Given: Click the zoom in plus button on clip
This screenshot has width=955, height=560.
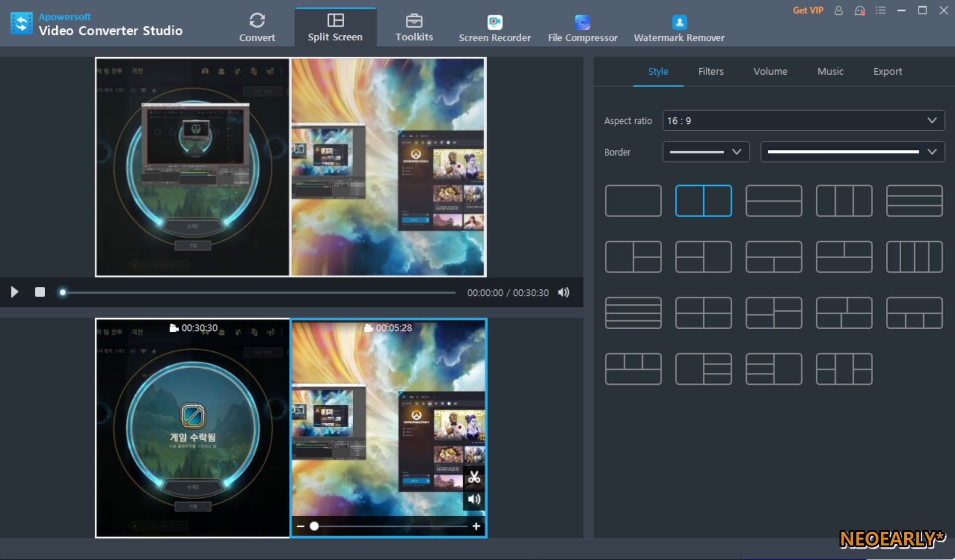Looking at the screenshot, I should coord(476,526).
